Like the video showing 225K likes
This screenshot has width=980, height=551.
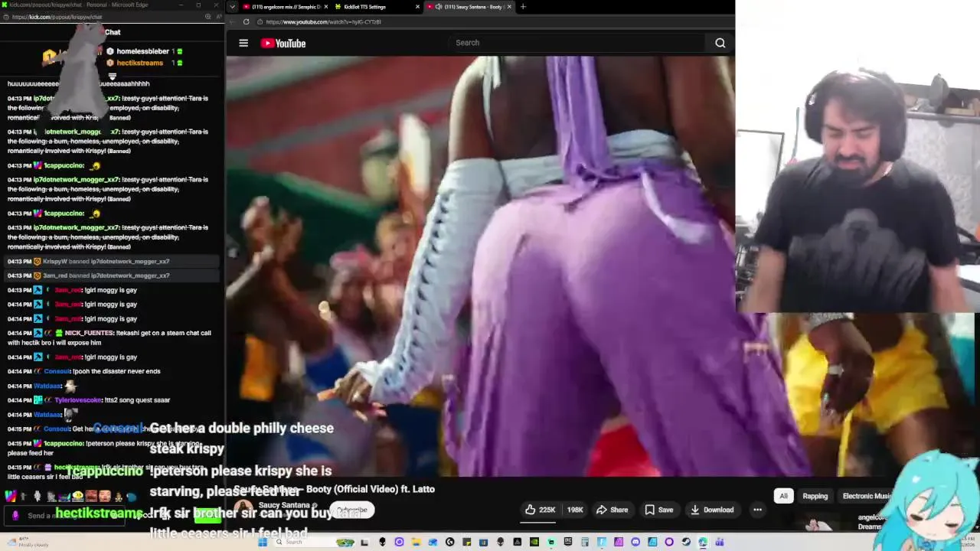pyautogui.click(x=541, y=510)
